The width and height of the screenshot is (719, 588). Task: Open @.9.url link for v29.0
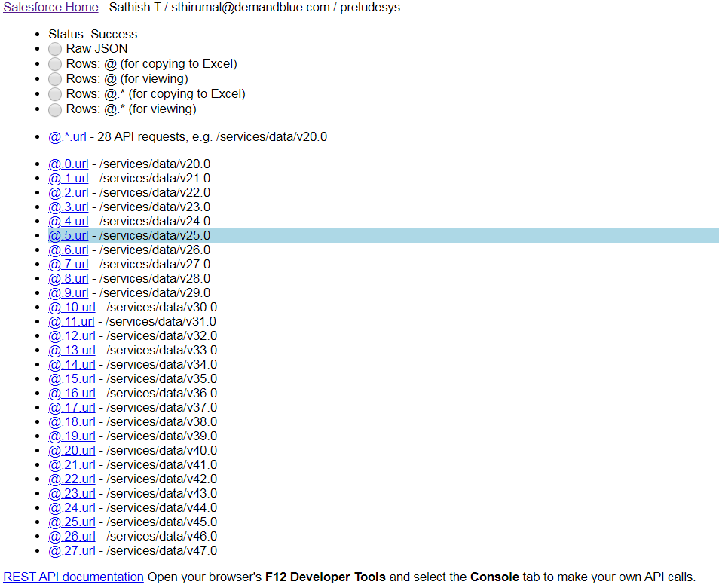[x=68, y=293]
